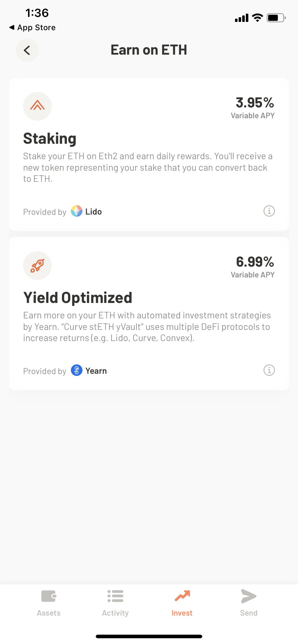Open the Activity tab label
Viewport: 298px width, 644px height.
(x=115, y=613)
